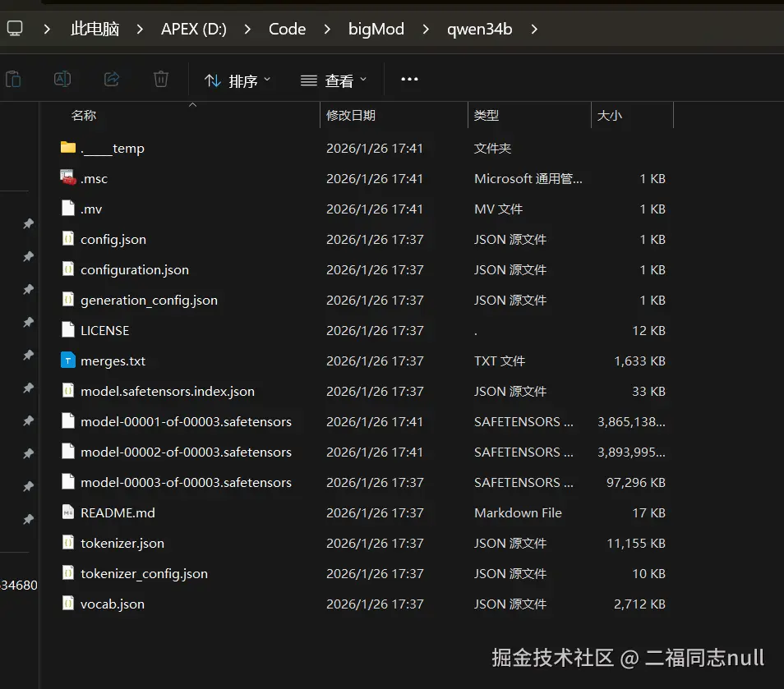The image size is (784, 689).
Task: Click the paste toolbar icon
Action: tap(13, 79)
